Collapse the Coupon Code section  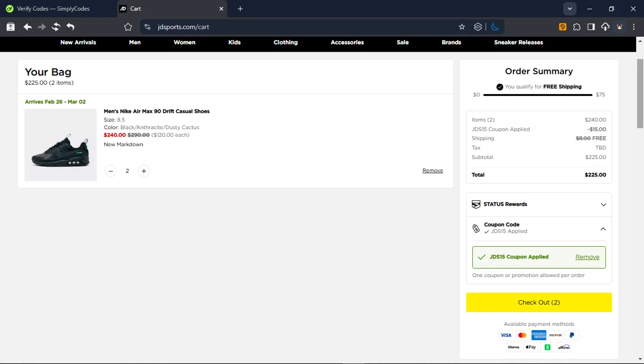coord(603,229)
